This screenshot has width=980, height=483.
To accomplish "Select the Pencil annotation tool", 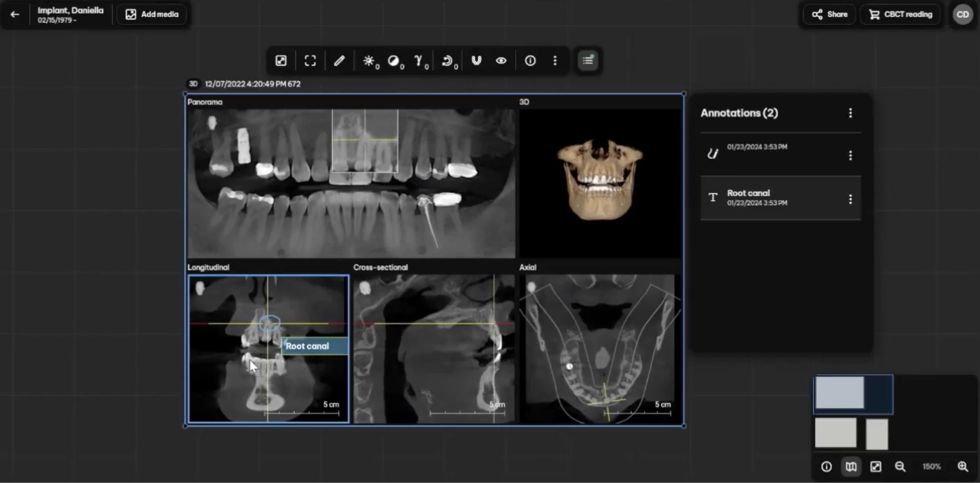I will (339, 60).
